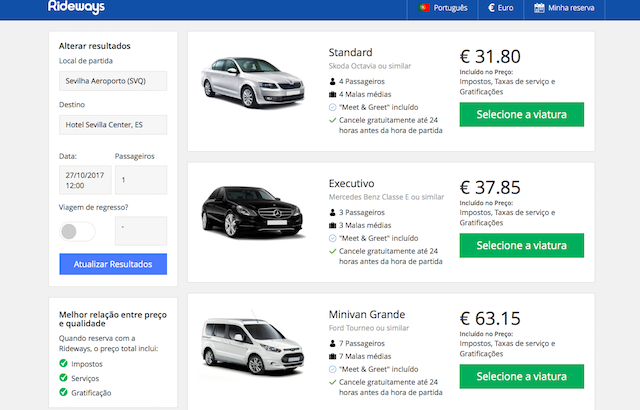This screenshot has width=640, height=410.
Task: Toggle the Viagem de regresso switch
Action: pyautogui.click(x=77, y=231)
